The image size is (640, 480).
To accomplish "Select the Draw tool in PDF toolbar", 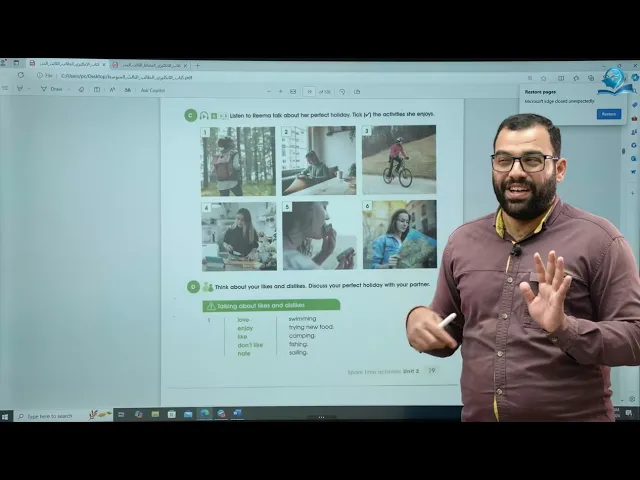I will pos(52,89).
